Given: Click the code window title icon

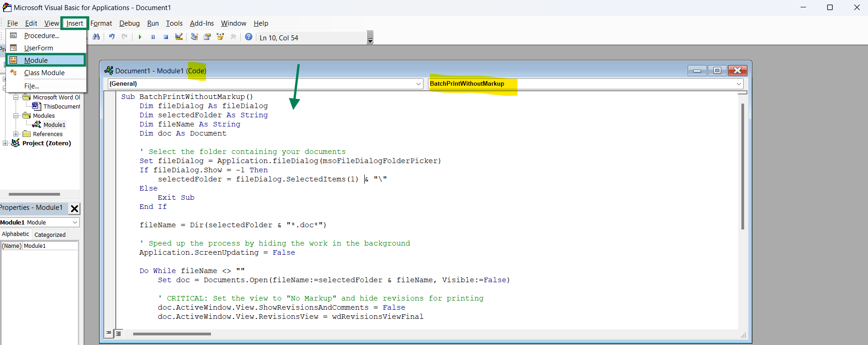Looking at the screenshot, I should pos(109,71).
